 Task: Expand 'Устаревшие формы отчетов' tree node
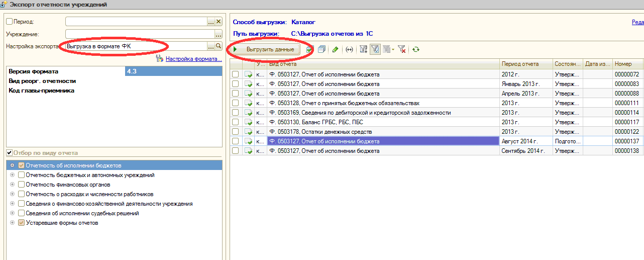[x=12, y=223]
